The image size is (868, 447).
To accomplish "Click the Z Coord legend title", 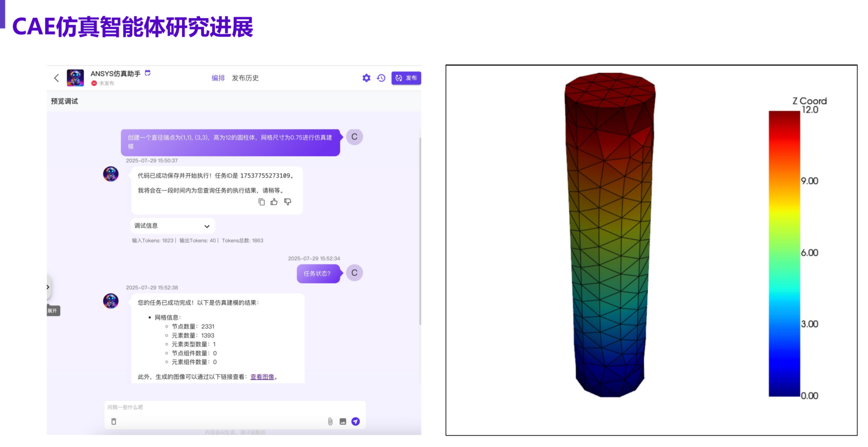I will (x=809, y=101).
